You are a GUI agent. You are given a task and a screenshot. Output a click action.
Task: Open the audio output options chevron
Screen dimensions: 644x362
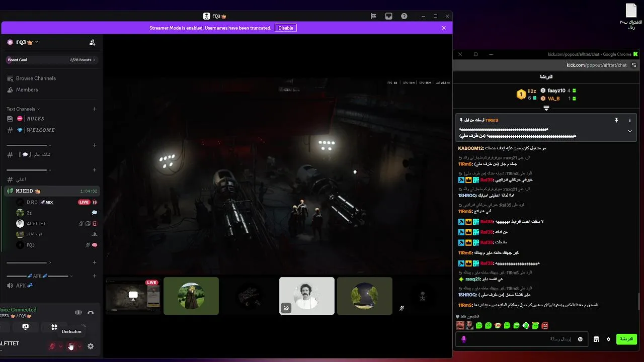pos(79,346)
